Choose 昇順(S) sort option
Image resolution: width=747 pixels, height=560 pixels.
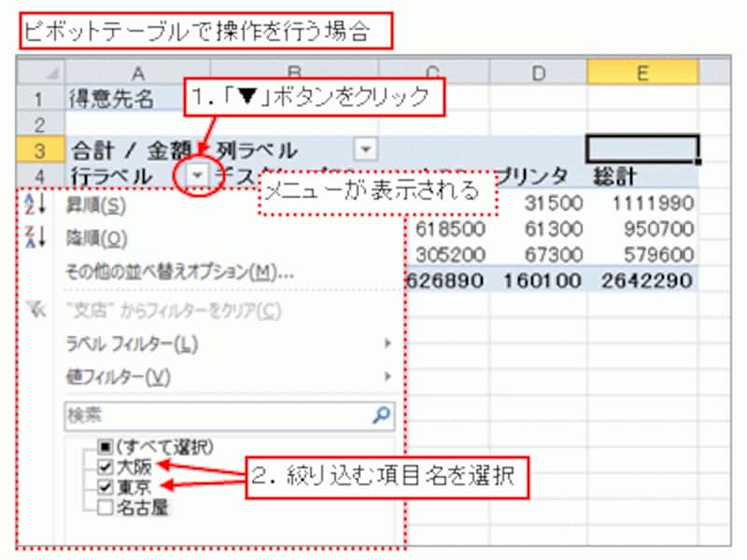click(x=96, y=205)
